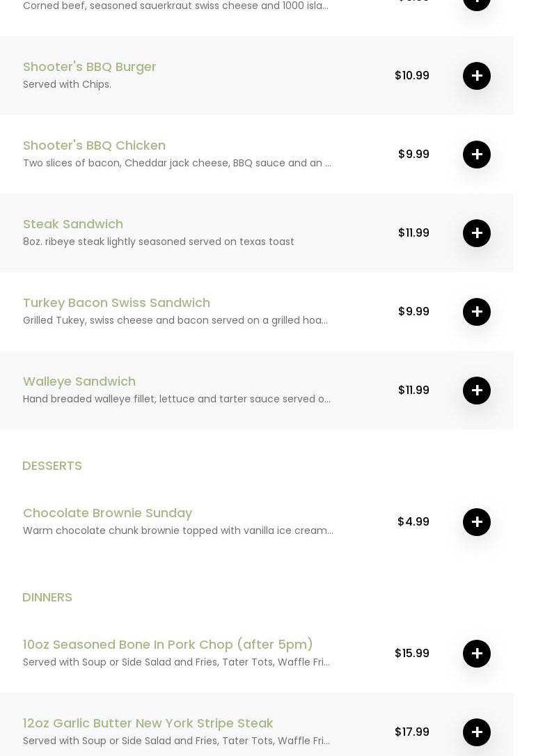Select the Steak Sandwich title
536x756 pixels.
[x=73, y=223]
